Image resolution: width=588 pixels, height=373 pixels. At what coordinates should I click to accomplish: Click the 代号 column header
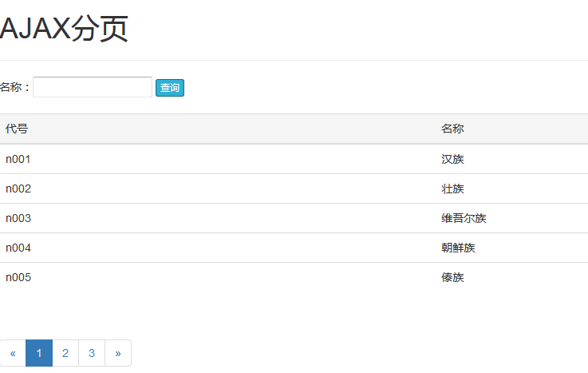17,129
